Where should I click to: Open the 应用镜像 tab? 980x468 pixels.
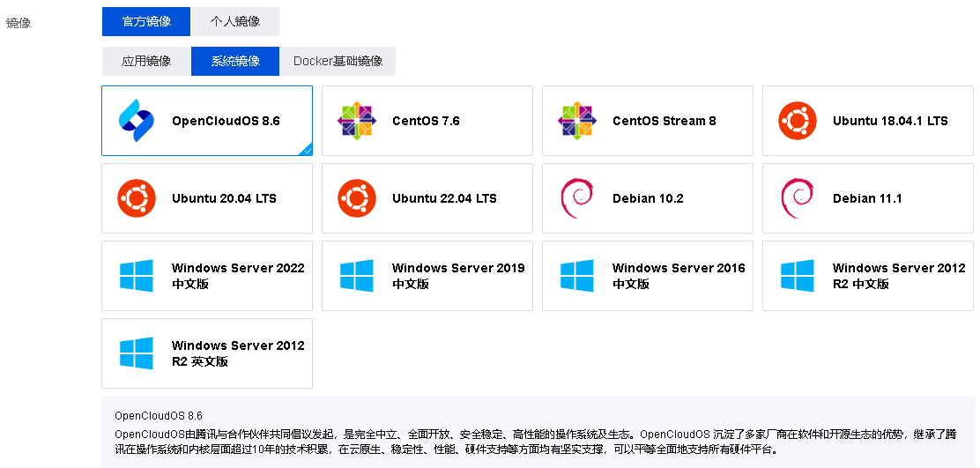[x=146, y=61]
